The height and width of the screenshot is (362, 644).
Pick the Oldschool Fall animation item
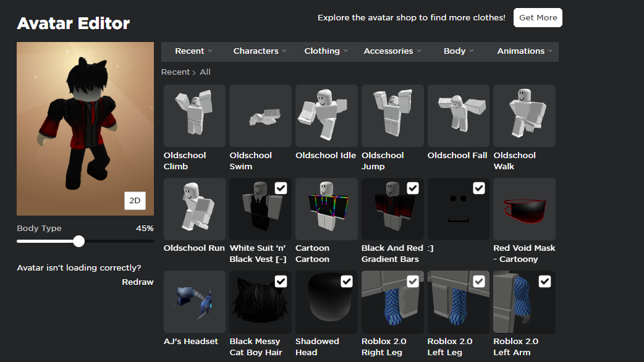(459, 116)
